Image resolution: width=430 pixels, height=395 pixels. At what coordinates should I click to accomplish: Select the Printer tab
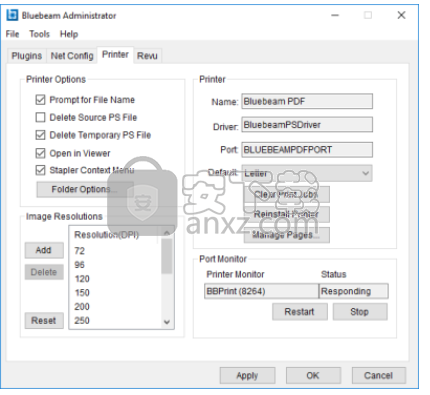point(115,55)
